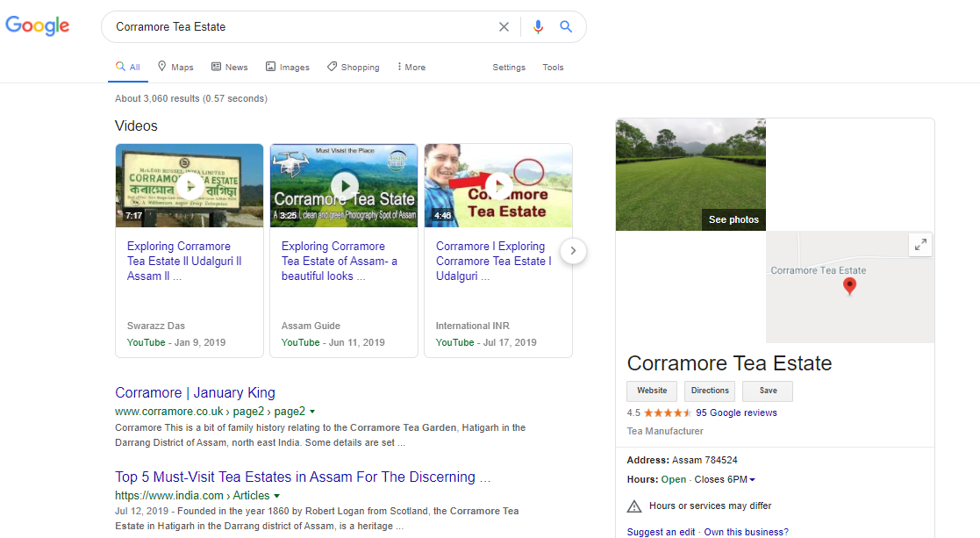Open 'Exploring Corramore Tea Estate II Udalguri' video link

[184, 262]
